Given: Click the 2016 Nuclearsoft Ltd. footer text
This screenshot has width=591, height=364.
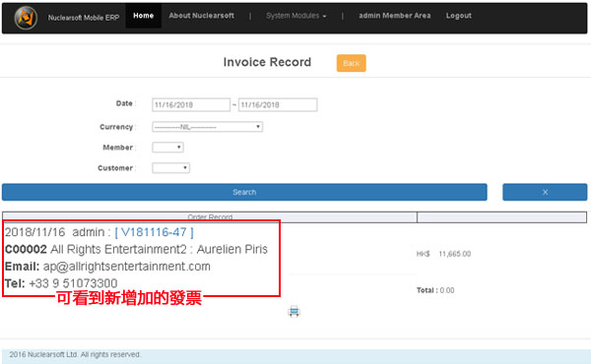Looking at the screenshot, I should click(75, 354).
